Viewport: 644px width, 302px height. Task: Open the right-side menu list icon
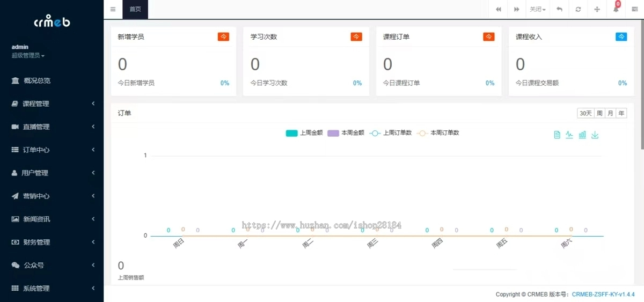click(635, 9)
